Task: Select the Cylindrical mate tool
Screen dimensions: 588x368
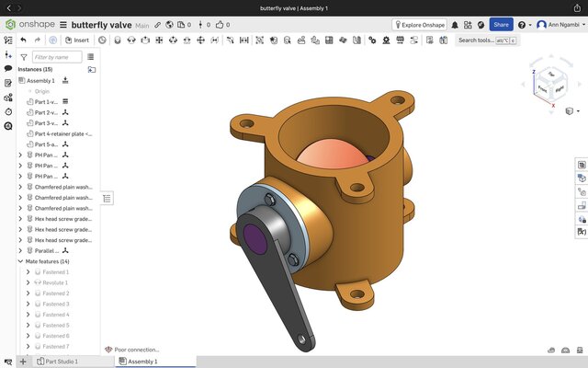Action: pyautogui.click(x=173, y=40)
